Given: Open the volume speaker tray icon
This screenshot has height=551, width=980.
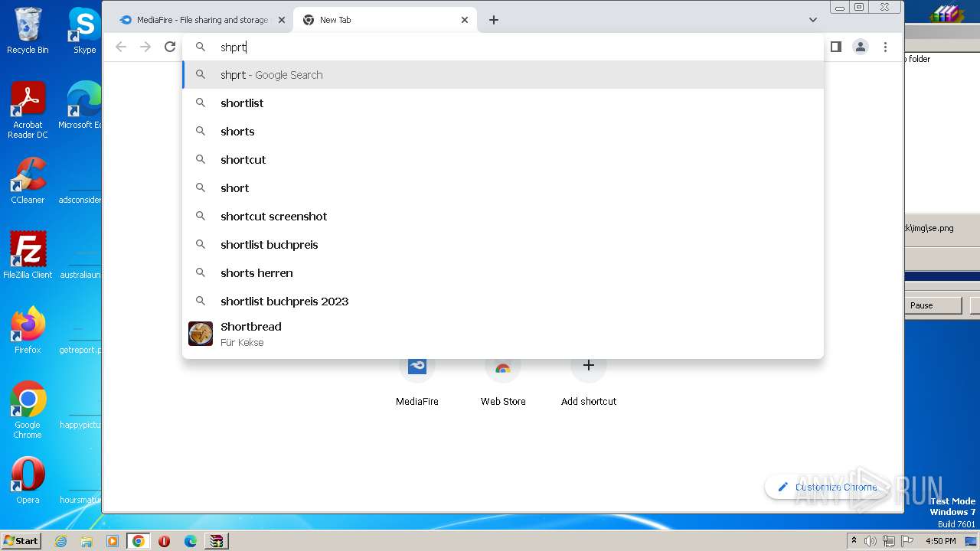Looking at the screenshot, I should tap(871, 541).
